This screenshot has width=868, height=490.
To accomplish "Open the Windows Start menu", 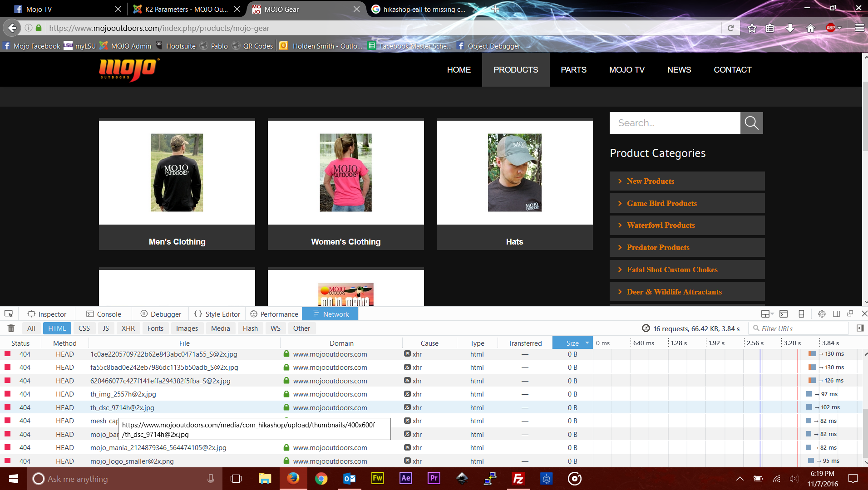I will [x=14, y=479].
